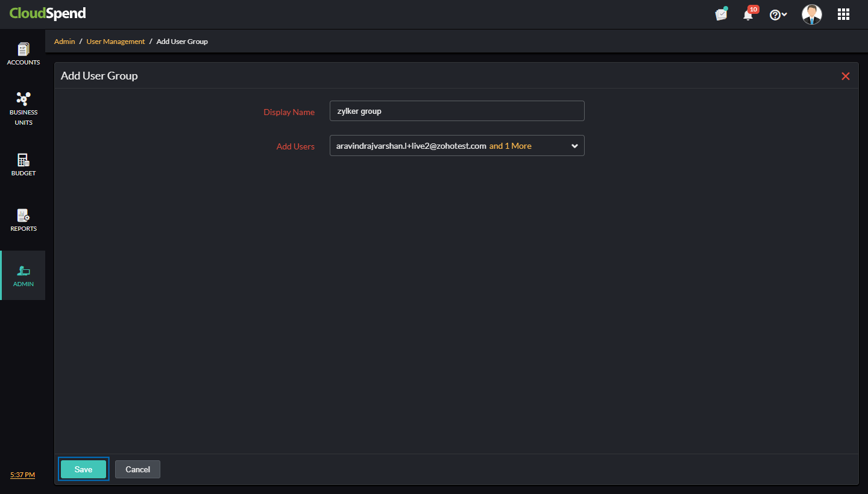Expand the 'and 1 More' users list
The image size is (868, 494).
pyautogui.click(x=510, y=145)
